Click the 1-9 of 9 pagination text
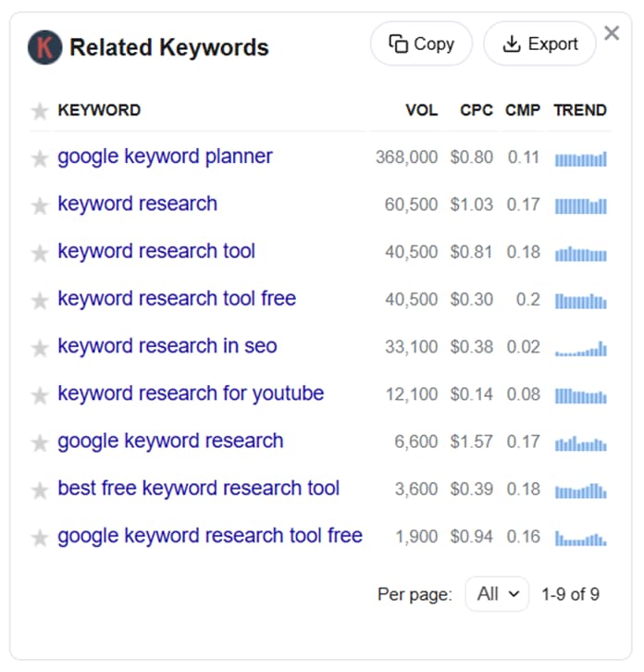The image size is (644, 672). tap(570, 594)
